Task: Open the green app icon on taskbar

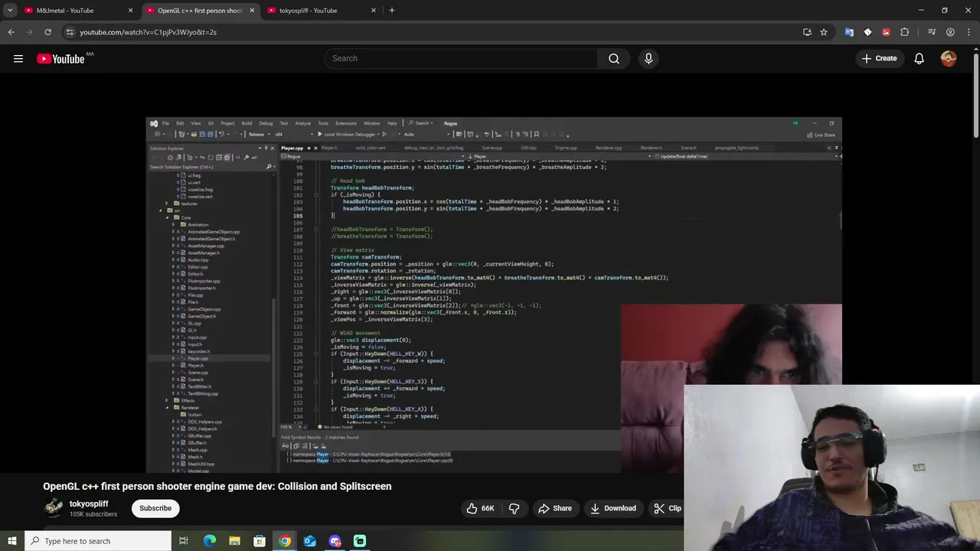Action: (x=360, y=541)
